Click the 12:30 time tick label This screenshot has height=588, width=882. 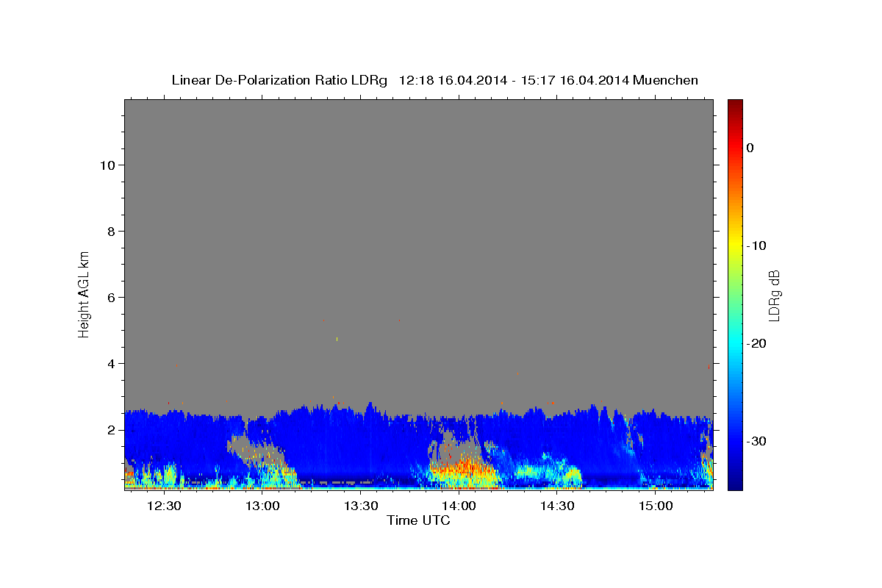(x=164, y=506)
